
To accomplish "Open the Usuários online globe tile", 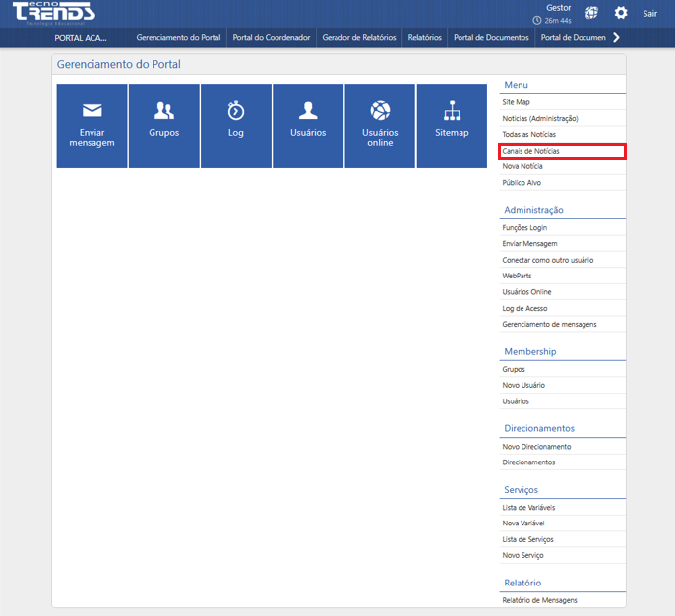I will (380, 126).
